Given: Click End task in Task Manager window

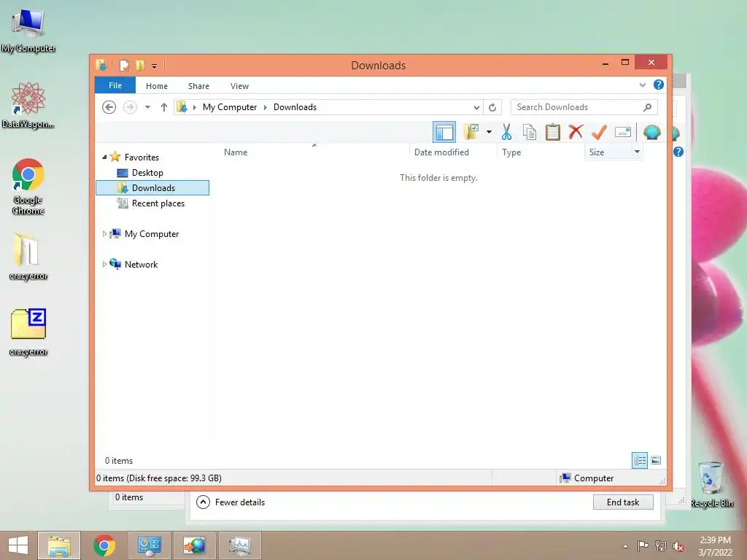Looking at the screenshot, I should point(623,502).
